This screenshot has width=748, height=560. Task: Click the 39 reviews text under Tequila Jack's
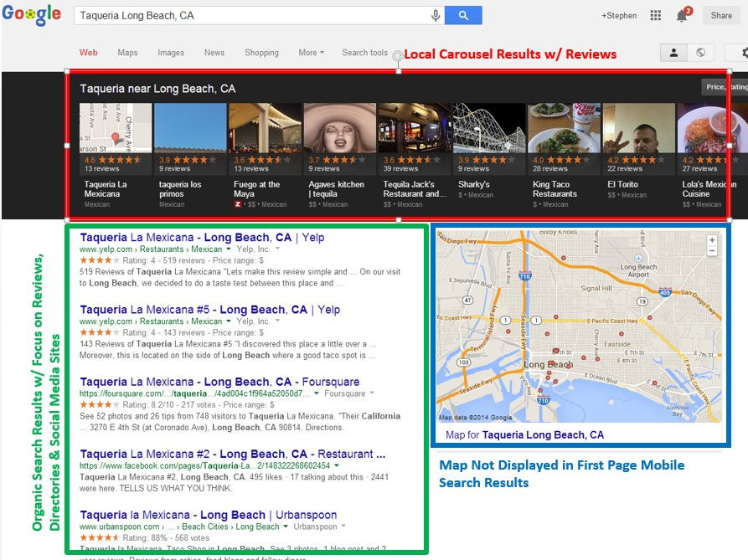[400, 168]
